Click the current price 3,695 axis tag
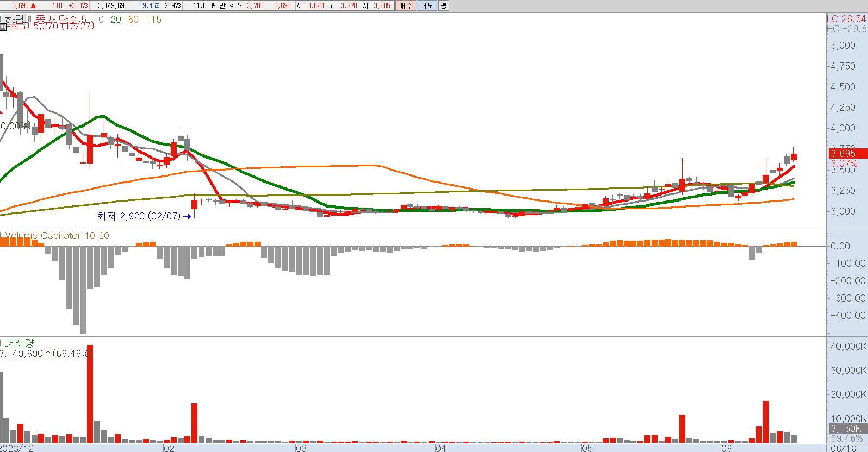The height and width of the screenshot is (452, 868). [x=847, y=154]
